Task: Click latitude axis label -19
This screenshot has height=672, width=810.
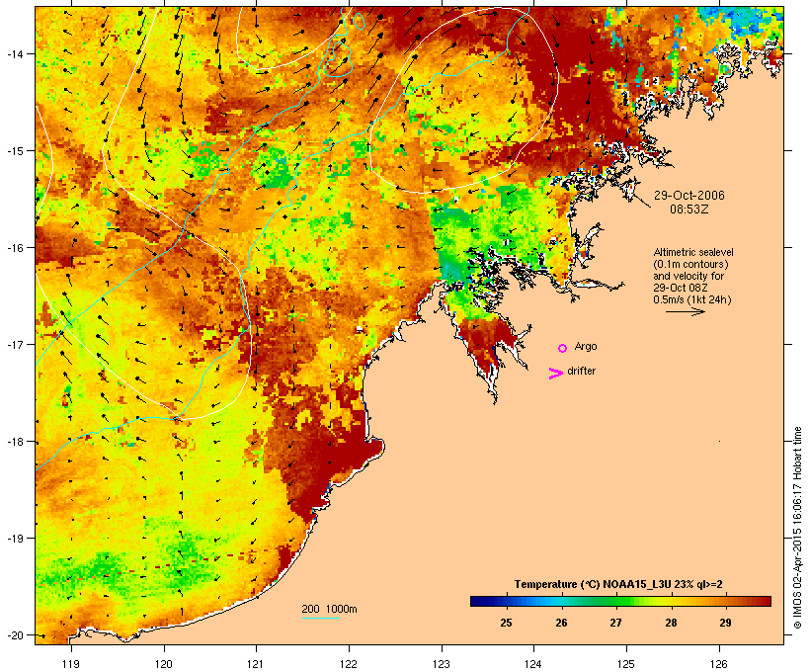Action: click(14, 539)
